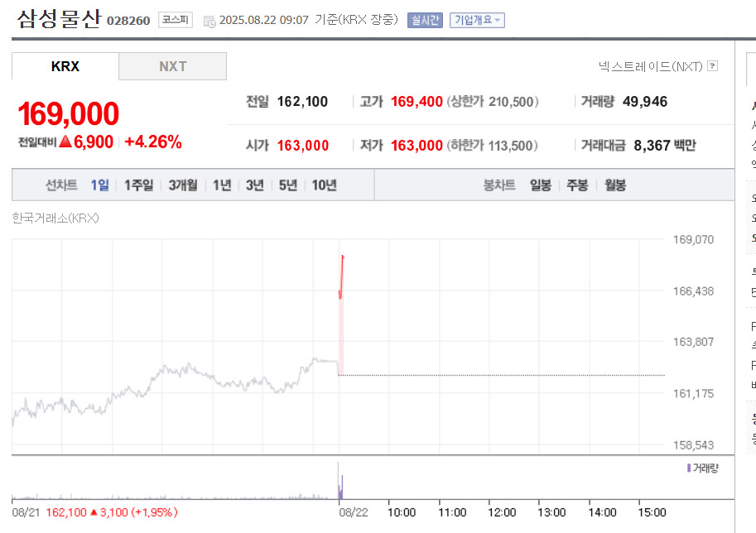Switch chart to 3개월 range
This screenshot has height=533, width=756.
[x=183, y=185]
